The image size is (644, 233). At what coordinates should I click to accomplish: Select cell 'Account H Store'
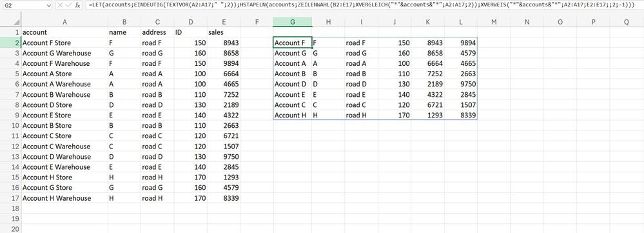point(64,177)
